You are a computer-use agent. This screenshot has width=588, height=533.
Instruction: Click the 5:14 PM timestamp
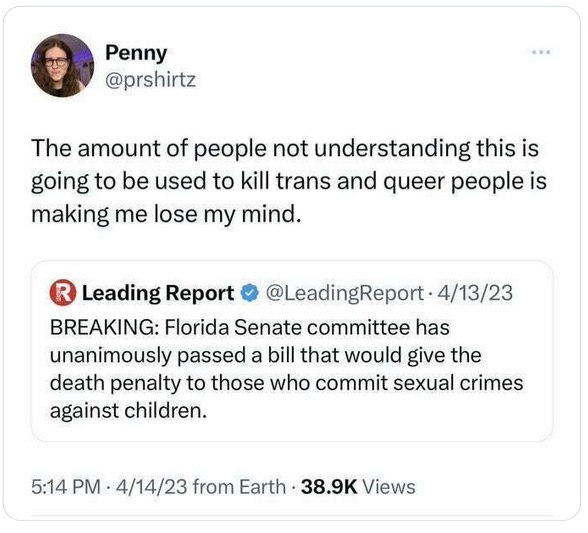[x=66, y=487]
